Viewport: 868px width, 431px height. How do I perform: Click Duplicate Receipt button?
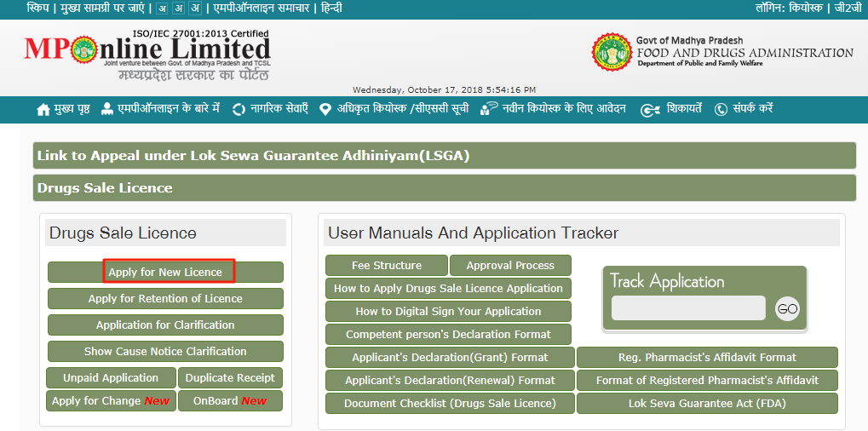coord(230,378)
